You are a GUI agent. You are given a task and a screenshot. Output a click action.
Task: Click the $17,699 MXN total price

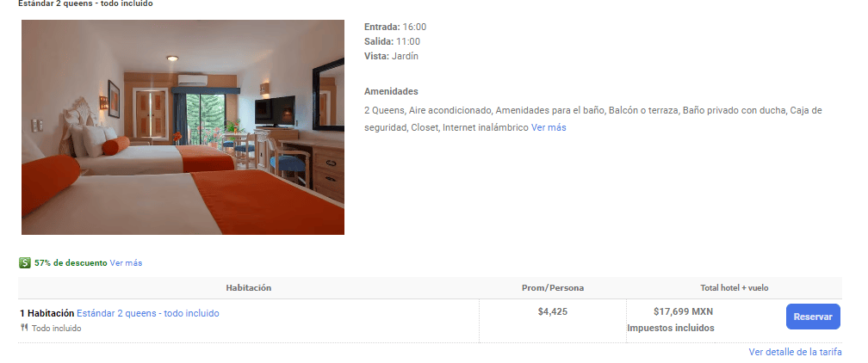(683, 311)
